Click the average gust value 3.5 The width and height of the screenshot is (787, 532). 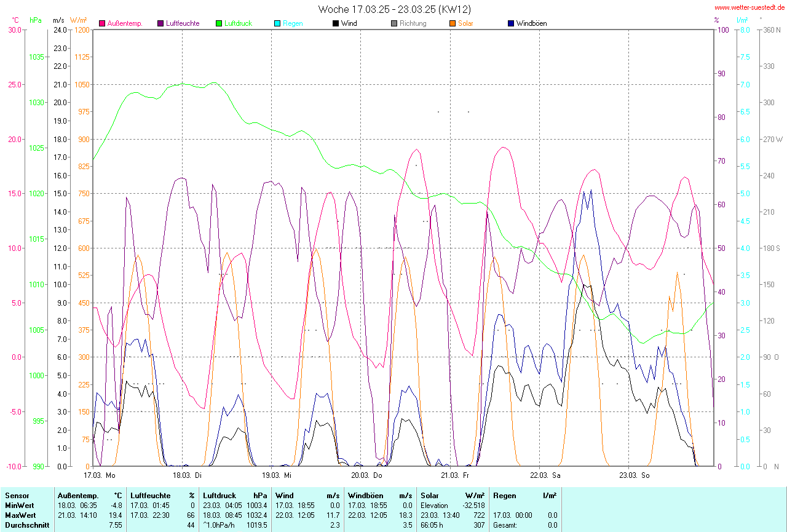tap(408, 525)
